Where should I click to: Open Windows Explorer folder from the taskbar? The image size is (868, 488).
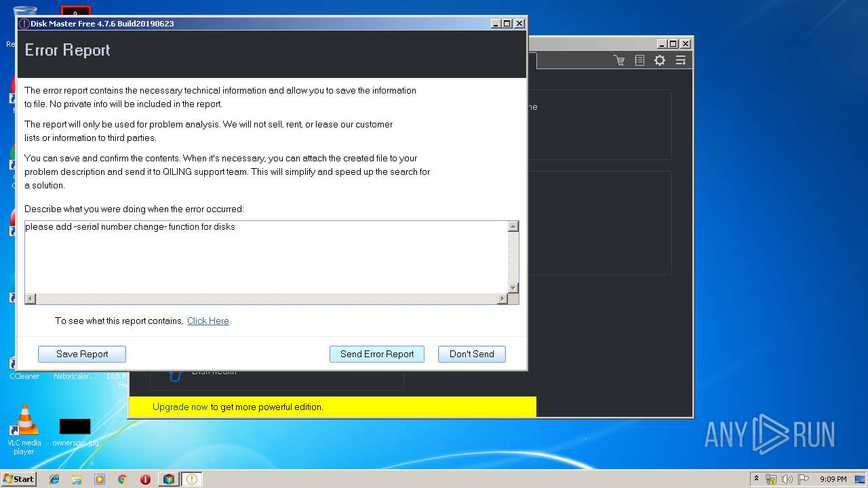pos(77,479)
